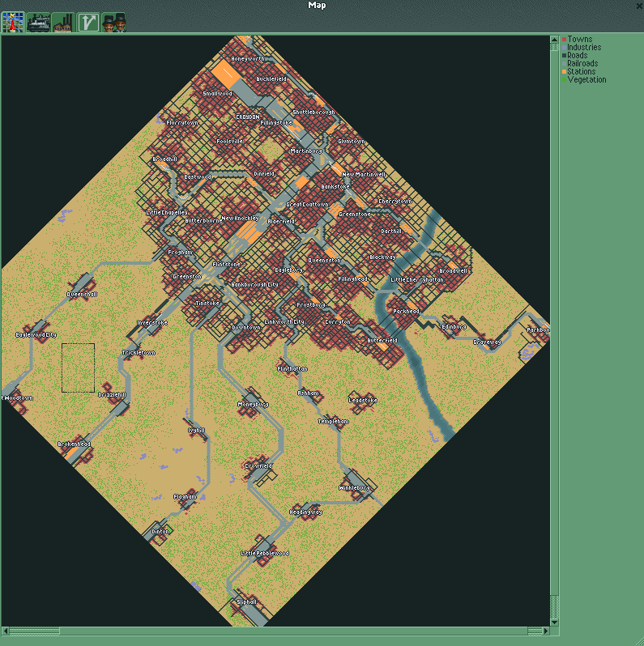Click the Graveway town label
The image size is (644, 646).
(x=487, y=342)
